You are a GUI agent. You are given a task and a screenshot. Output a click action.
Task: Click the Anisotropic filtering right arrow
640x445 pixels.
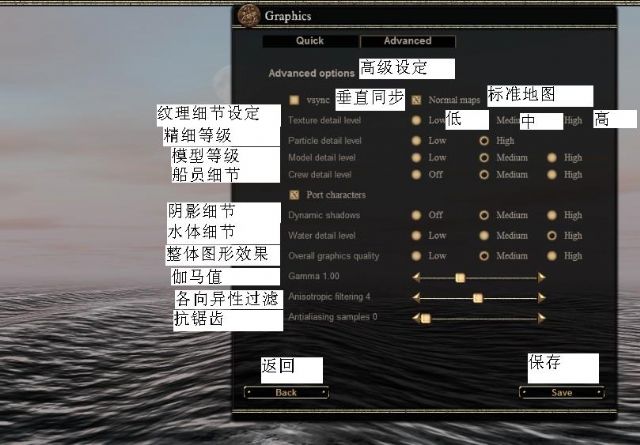541,298
